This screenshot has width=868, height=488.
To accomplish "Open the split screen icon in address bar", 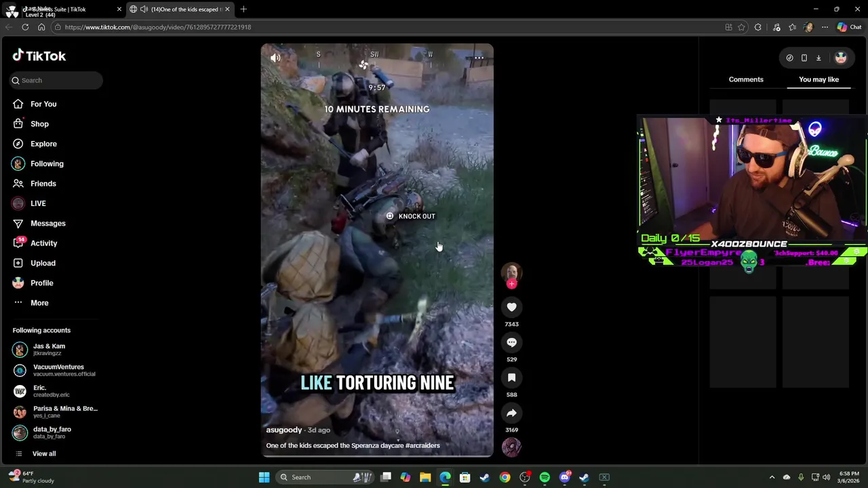I will 728,27.
